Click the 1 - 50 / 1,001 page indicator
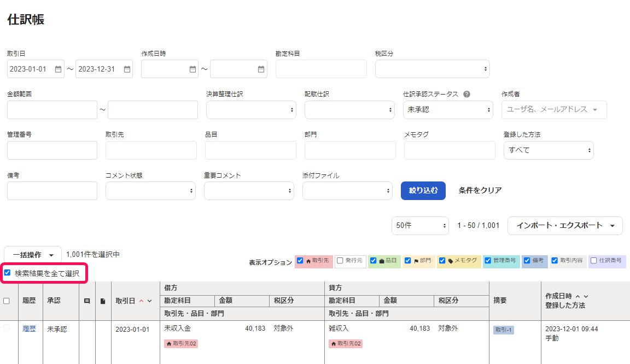 pos(478,225)
